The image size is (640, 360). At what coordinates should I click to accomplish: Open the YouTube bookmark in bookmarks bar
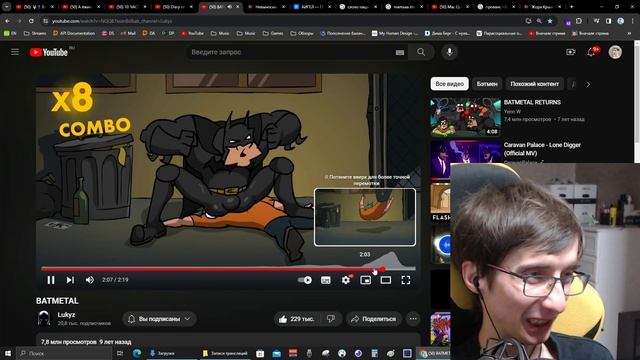point(192,33)
